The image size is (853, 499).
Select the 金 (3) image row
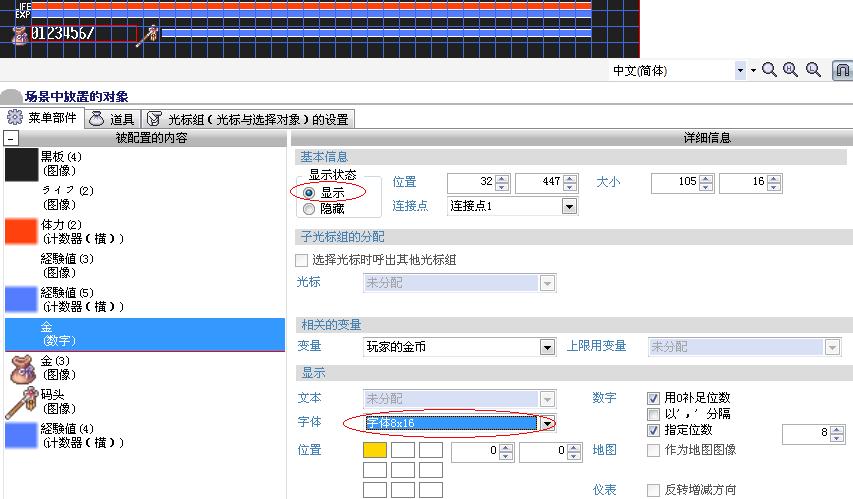point(145,368)
